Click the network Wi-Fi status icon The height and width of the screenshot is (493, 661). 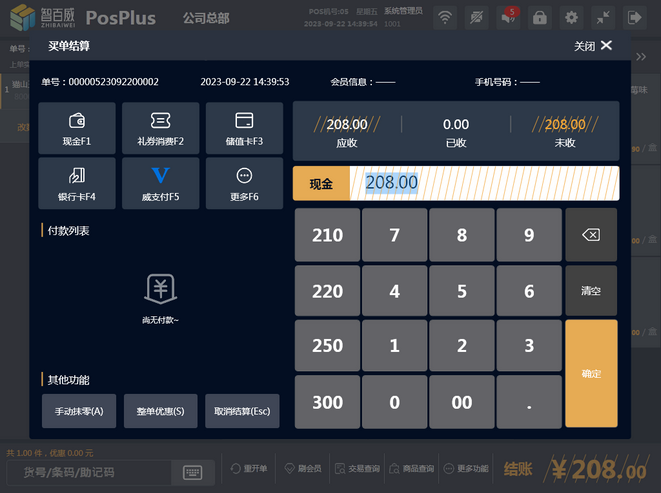(445, 17)
